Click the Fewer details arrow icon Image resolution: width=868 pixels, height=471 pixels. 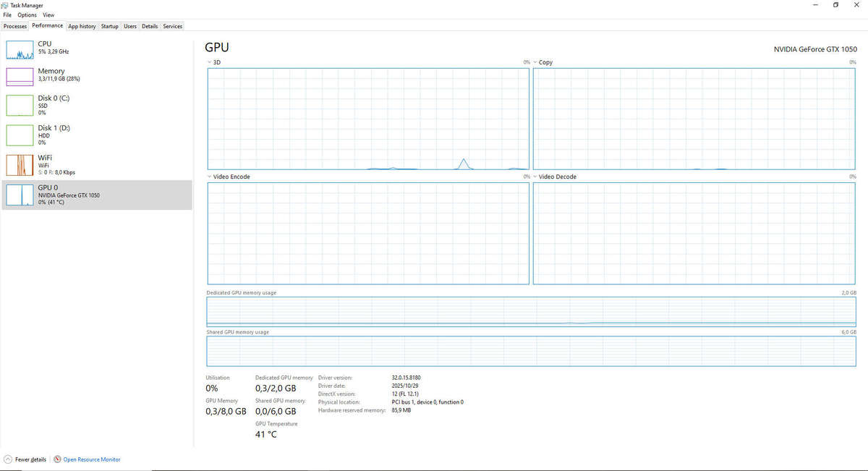[x=8, y=459]
